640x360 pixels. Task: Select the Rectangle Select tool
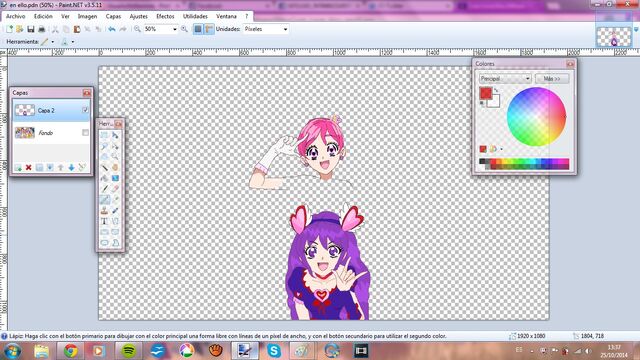pos(104,135)
